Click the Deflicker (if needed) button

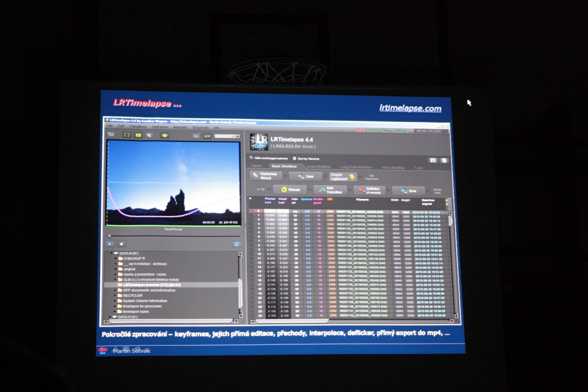[369, 191]
